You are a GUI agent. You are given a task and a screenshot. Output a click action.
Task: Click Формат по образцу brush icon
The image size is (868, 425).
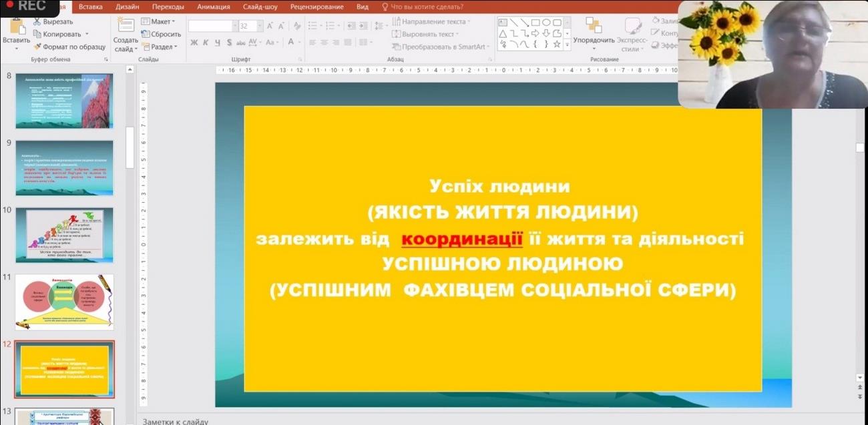pos(37,47)
